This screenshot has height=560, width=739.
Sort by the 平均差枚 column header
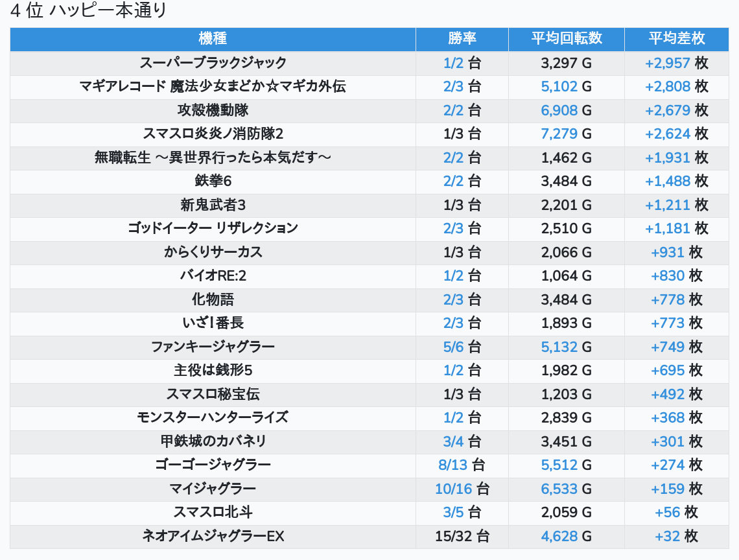click(x=676, y=39)
